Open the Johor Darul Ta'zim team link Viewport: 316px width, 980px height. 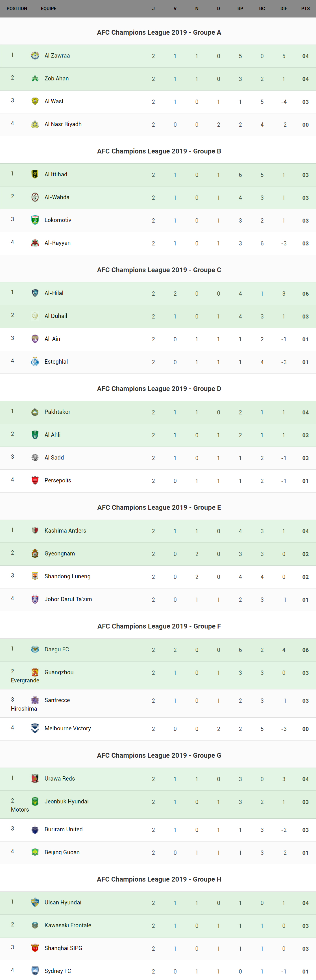pyautogui.click(x=68, y=599)
